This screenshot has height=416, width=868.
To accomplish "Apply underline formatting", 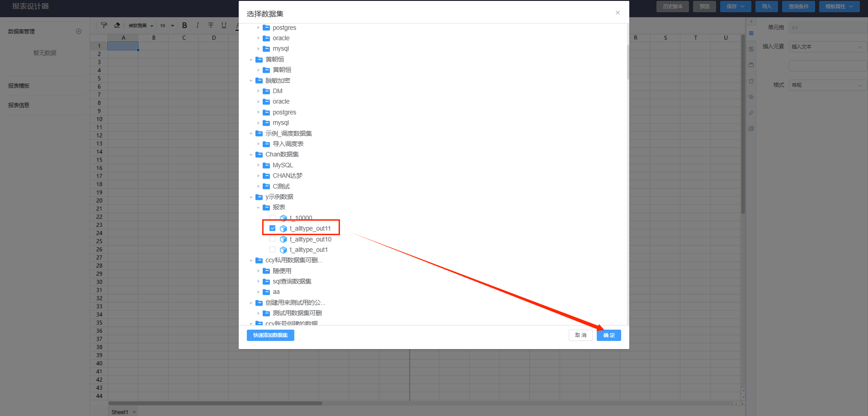I will click(x=224, y=25).
